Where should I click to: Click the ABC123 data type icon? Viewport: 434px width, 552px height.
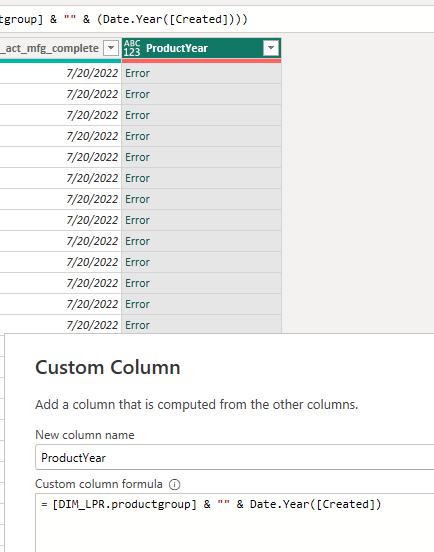132,48
